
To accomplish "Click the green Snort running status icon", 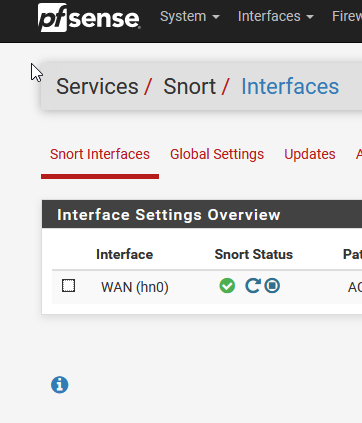I will coord(227,286).
